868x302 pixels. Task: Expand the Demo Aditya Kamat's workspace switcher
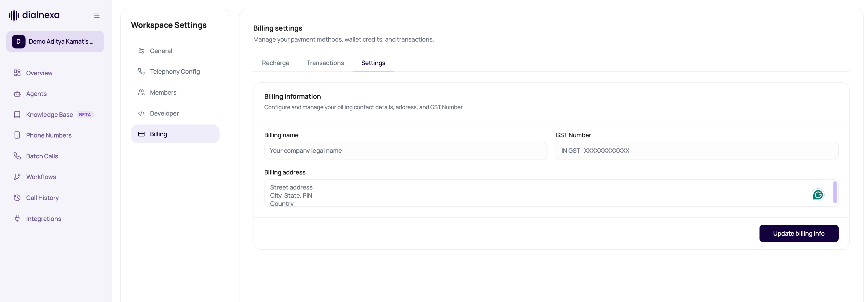tap(55, 41)
